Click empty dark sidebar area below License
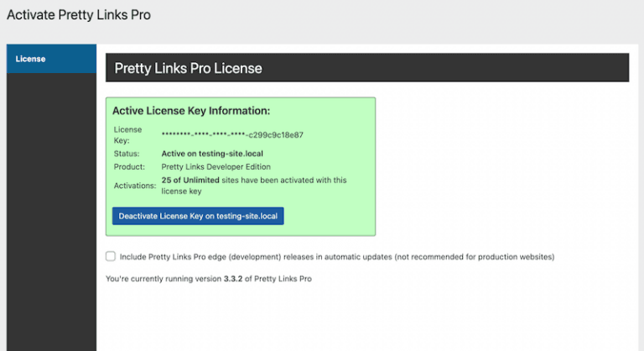The image size is (644, 351). [50, 210]
